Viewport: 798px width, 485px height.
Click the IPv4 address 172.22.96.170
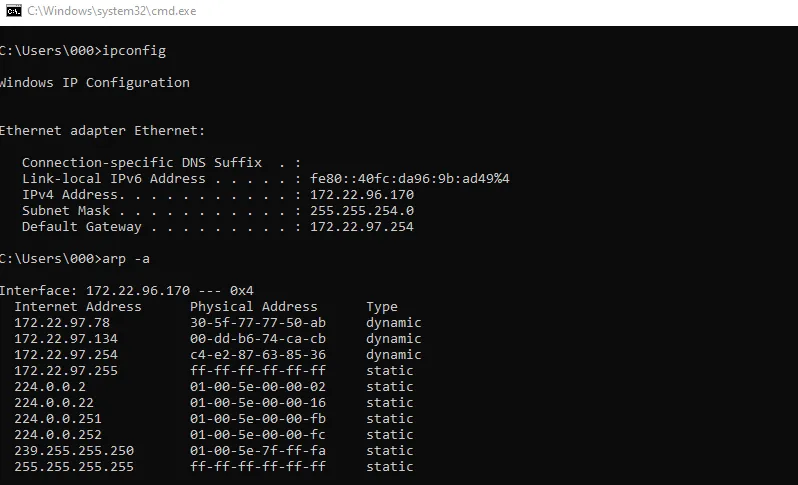(362, 194)
